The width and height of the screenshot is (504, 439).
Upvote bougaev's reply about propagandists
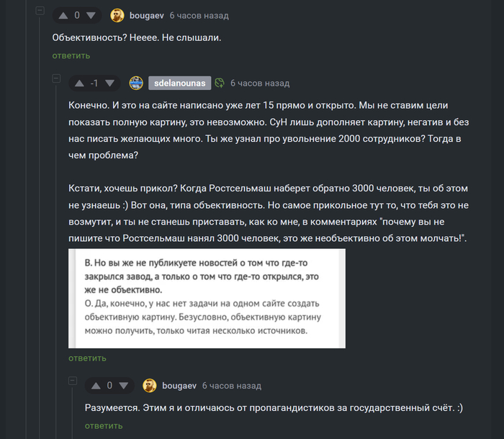click(x=96, y=386)
